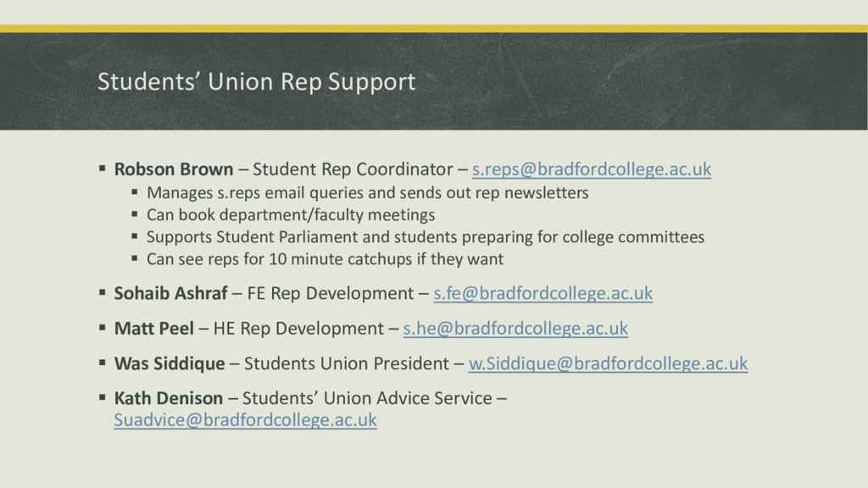Click the Student Rep Coordinator role text
The height and width of the screenshot is (488, 868).
(x=353, y=169)
